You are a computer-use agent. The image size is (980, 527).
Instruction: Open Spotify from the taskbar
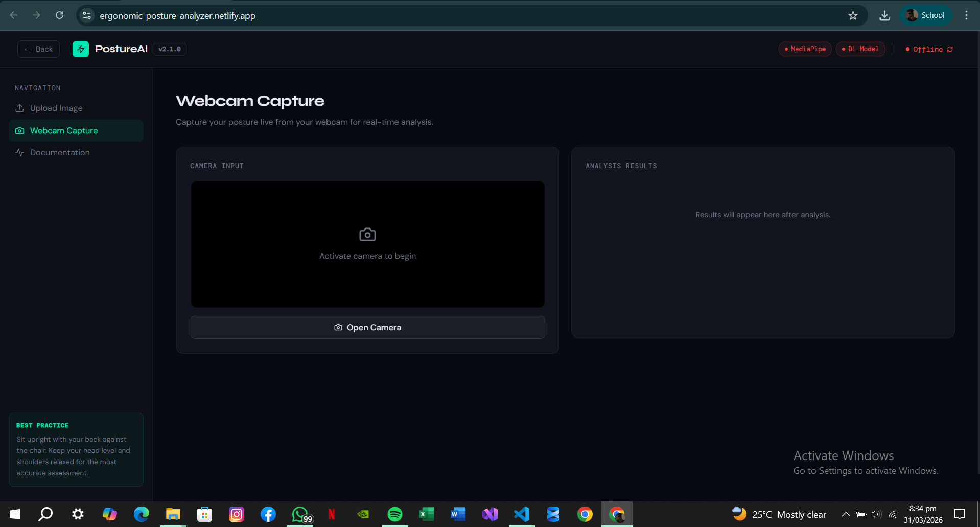click(394, 514)
